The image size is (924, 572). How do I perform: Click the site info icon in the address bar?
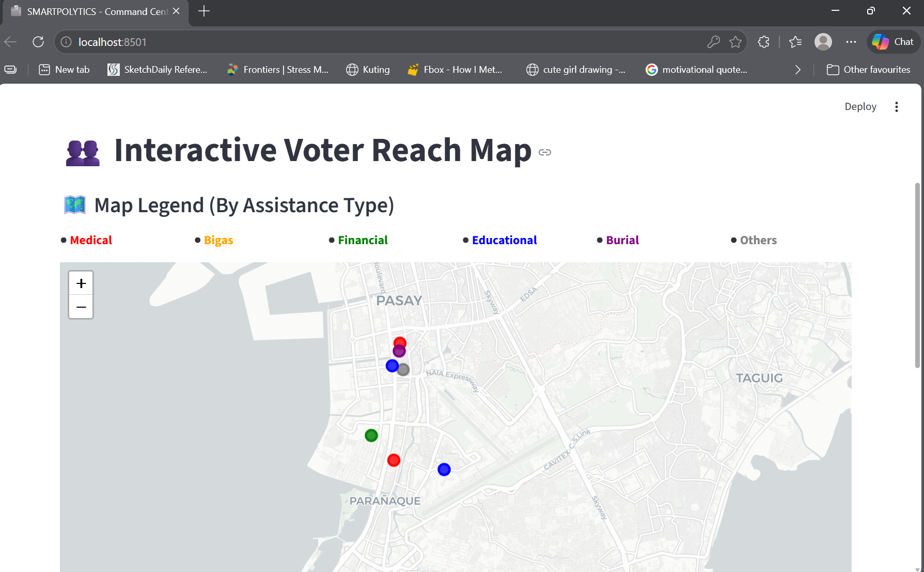[x=66, y=42]
